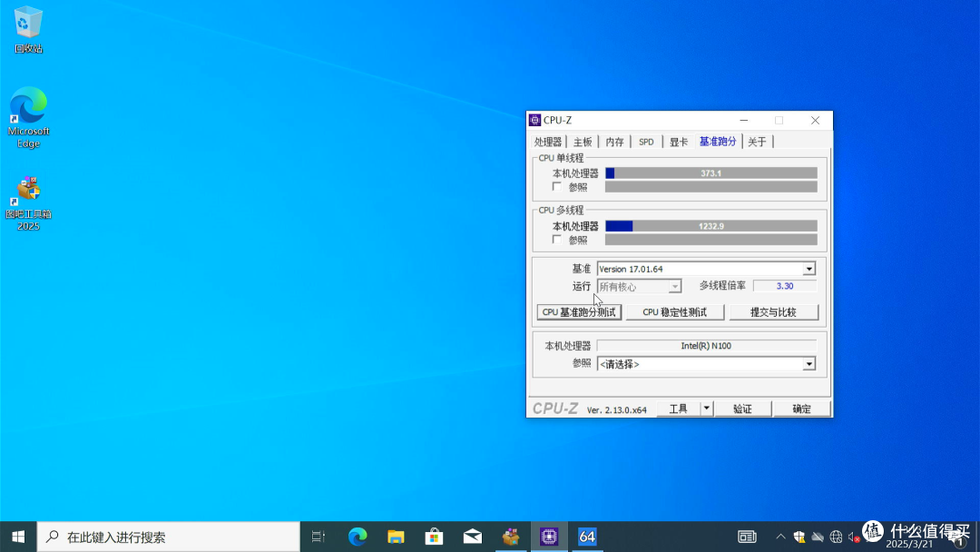980x552 pixels.
Task: Click the 确定 button
Action: tap(802, 409)
